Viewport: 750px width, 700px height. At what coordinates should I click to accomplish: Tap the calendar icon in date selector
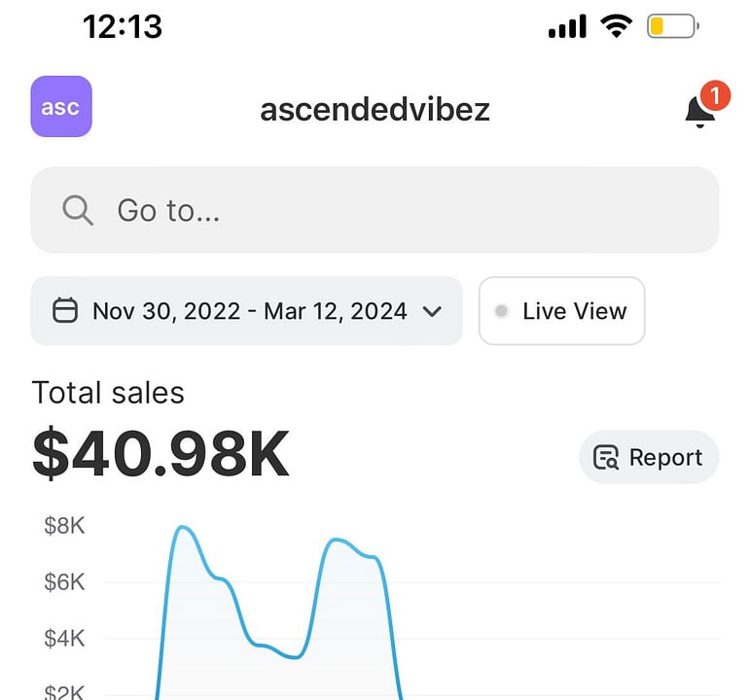(x=64, y=310)
